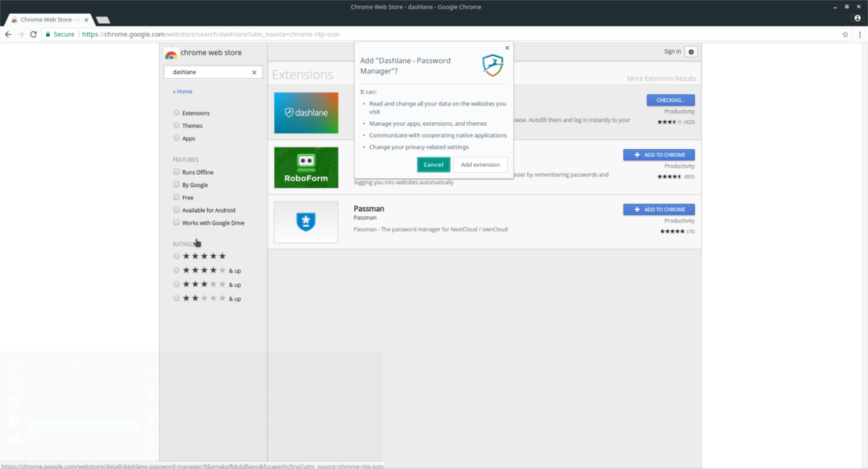Screen dimensions: 868x469
Task: Focus the browser address bar URL
Action: point(210,34)
